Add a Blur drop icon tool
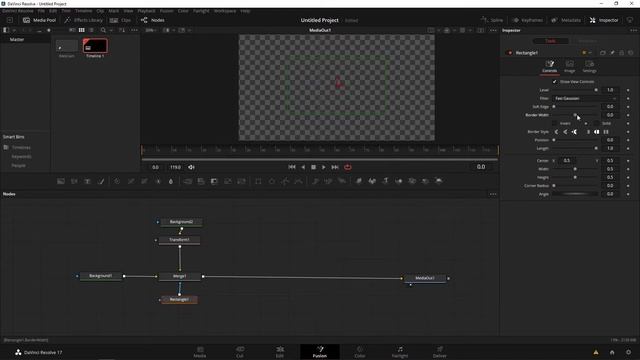The height and width of the screenshot is (360, 640). coord(171,181)
